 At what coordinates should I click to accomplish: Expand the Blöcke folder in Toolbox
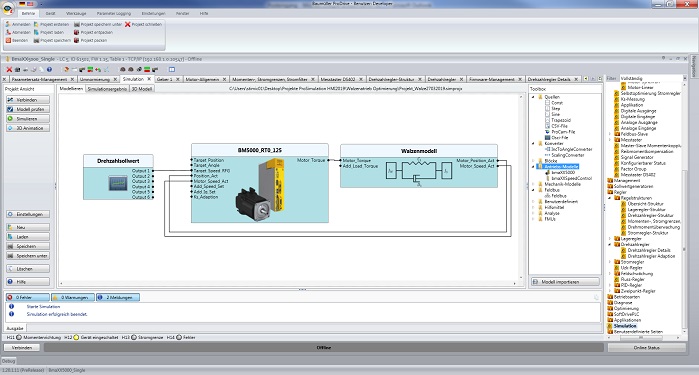coord(533,161)
